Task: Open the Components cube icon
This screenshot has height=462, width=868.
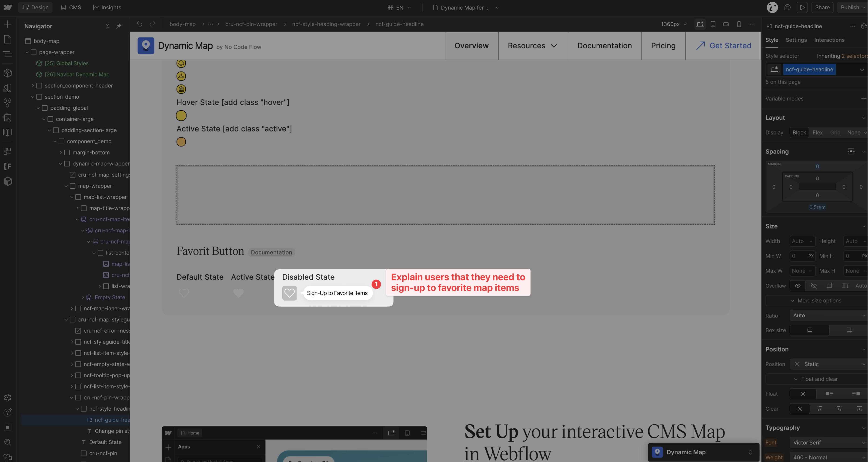Action: pos(7,73)
